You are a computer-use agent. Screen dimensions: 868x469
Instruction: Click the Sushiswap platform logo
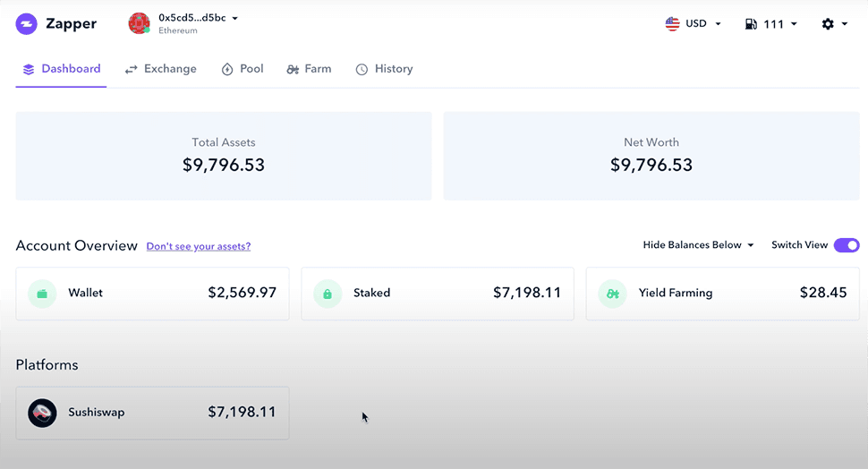(x=42, y=413)
